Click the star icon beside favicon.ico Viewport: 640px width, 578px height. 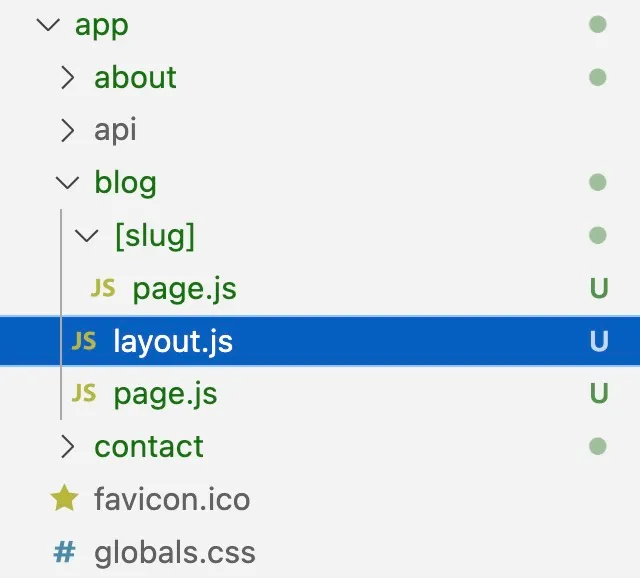[64, 498]
